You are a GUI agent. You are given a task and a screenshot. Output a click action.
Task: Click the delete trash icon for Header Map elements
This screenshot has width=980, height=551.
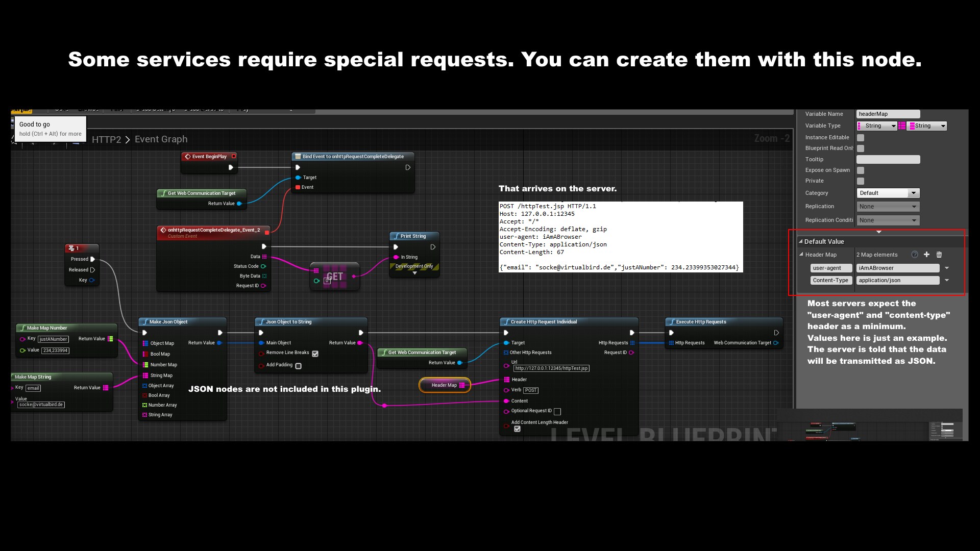tap(940, 255)
